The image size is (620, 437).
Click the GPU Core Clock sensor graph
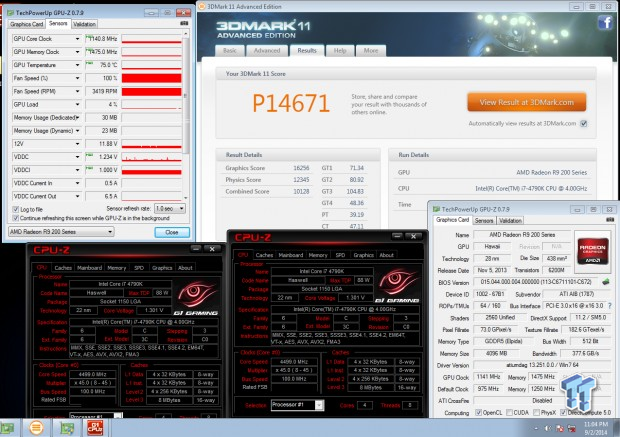[151, 39]
